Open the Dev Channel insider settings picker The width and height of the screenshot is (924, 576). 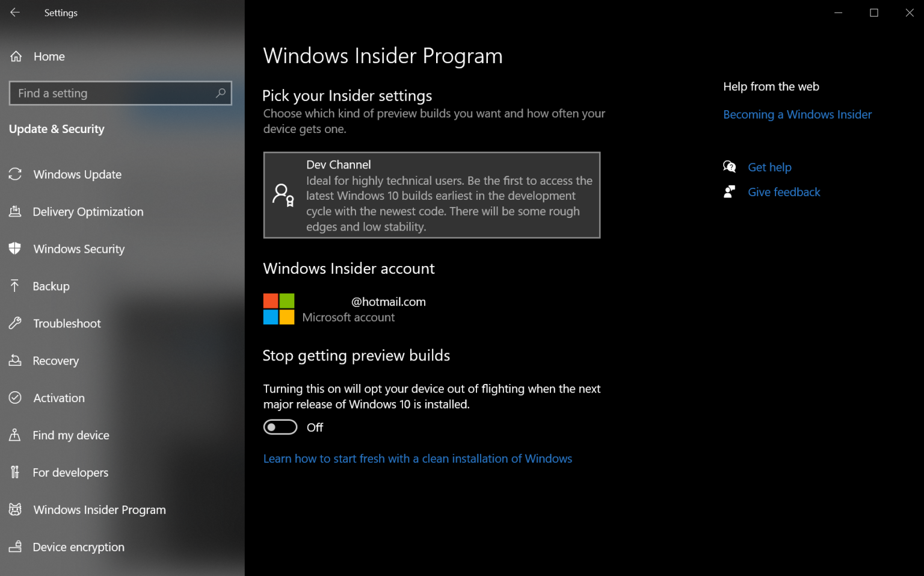tap(431, 195)
